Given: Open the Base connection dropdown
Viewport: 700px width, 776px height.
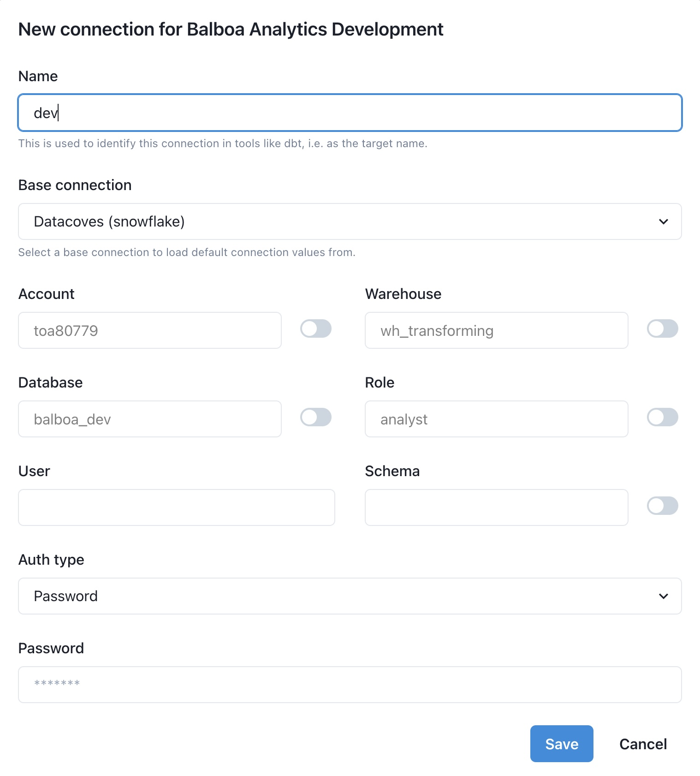Looking at the screenshot, I should [x=350, y=221].
